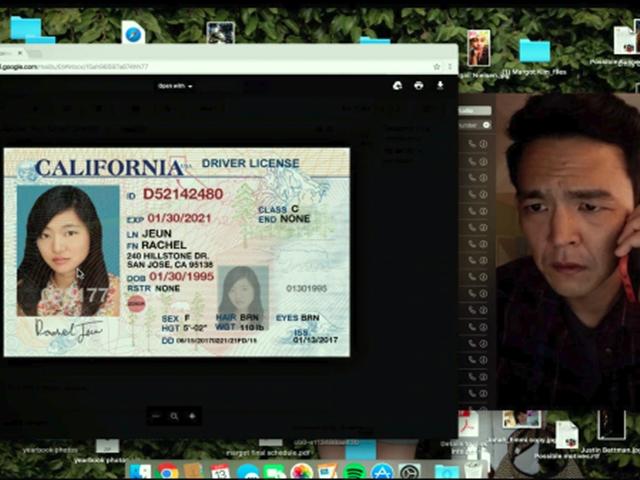Launch Photos from the dock
Image resolution: width=640 pixels, height=480 pixels.
[302, 472]
